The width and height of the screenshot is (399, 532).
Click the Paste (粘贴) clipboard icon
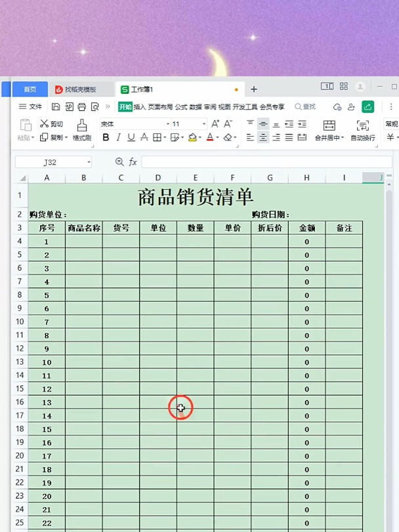click(x=26, y=125)
